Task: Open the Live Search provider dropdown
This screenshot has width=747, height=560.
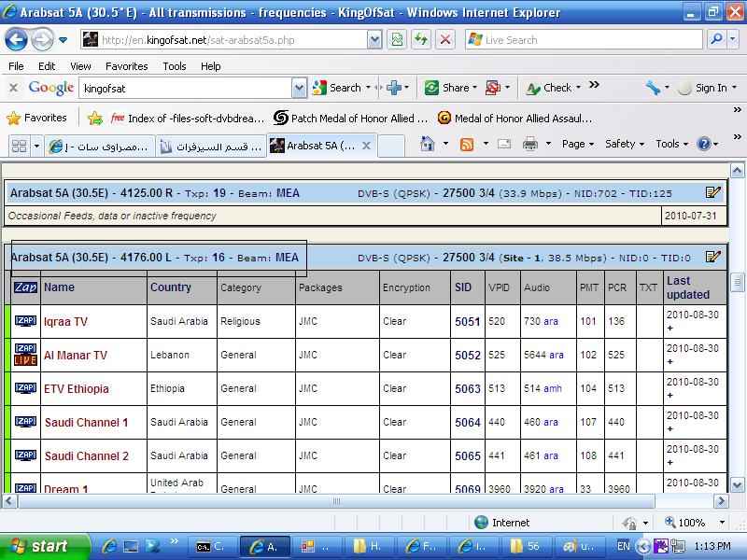Action: (x=733, y=39)
